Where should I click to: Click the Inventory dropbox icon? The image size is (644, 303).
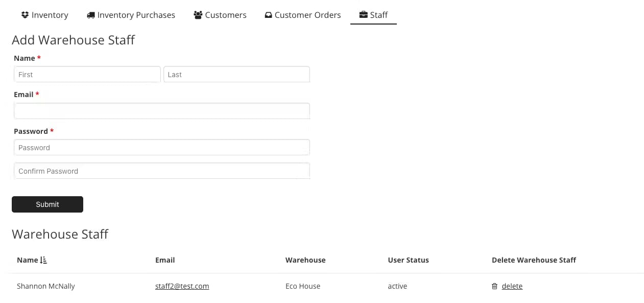pos(25,15)
